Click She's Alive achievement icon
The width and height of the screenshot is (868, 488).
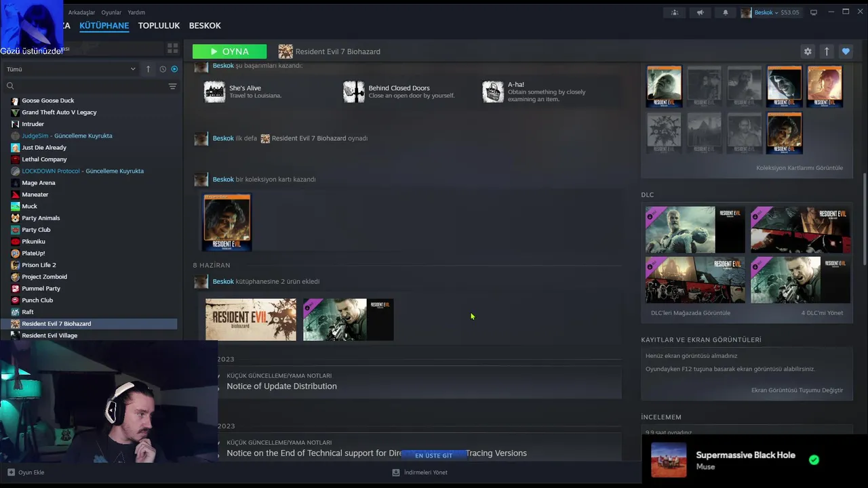pos(214,91)
